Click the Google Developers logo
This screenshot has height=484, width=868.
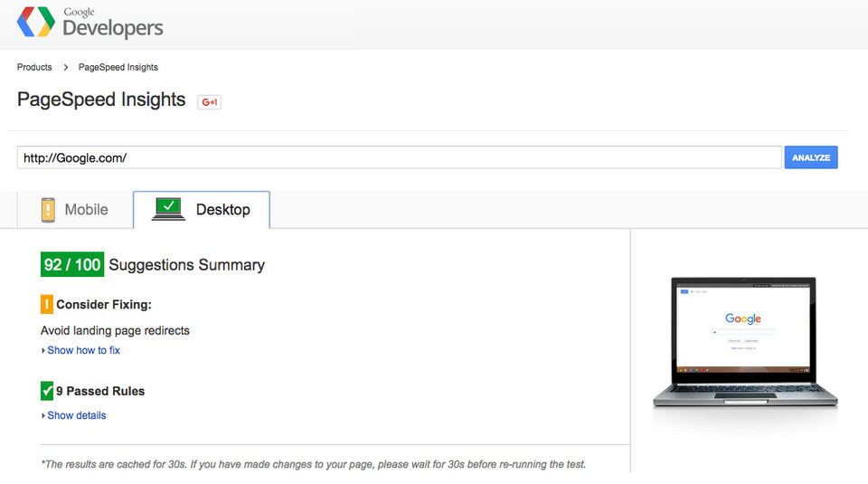tap(90, 22)
